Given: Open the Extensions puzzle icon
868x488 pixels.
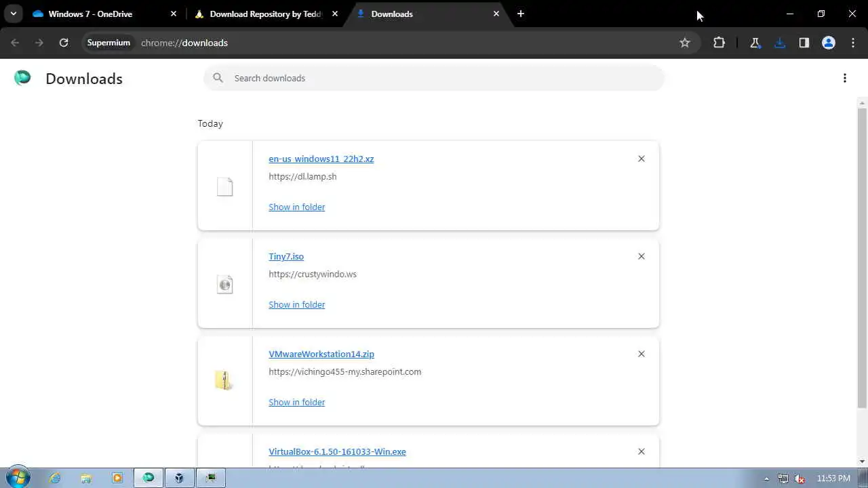Looking at the screenshot, I should click(719, 43).
